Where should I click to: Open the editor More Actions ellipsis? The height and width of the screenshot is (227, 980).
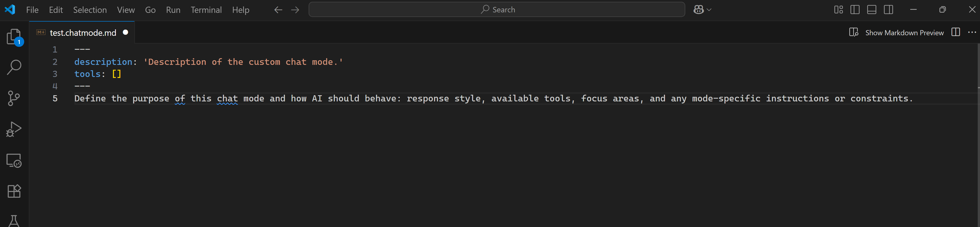pyautogui.click(x=972, y=32)
